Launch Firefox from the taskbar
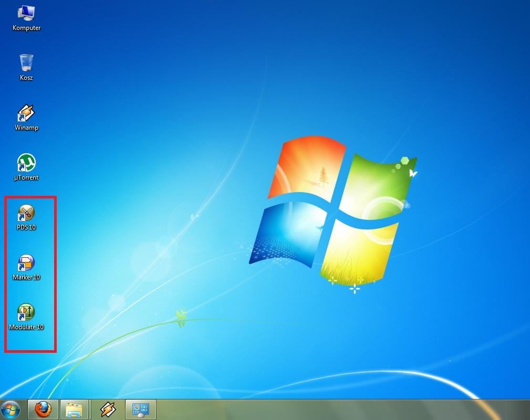Image resolution: width=530 pixels, height=420 pixels. coord(43,409)
